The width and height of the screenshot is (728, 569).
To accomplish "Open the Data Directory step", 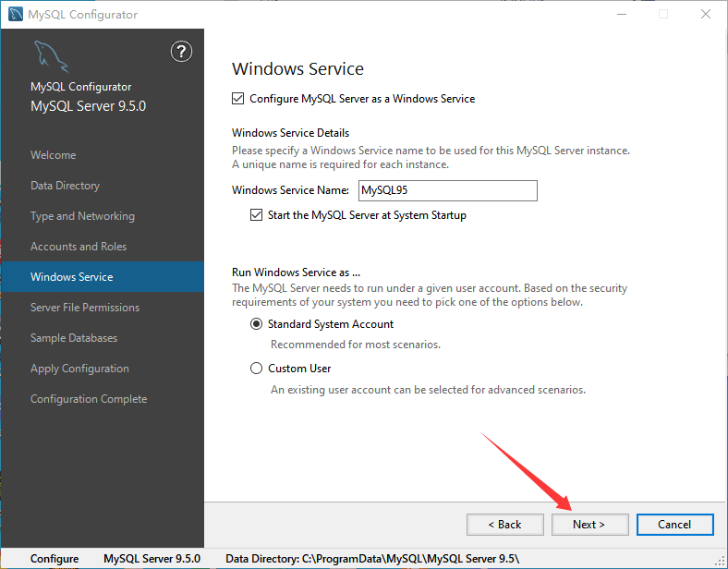I will click(65, 186).
